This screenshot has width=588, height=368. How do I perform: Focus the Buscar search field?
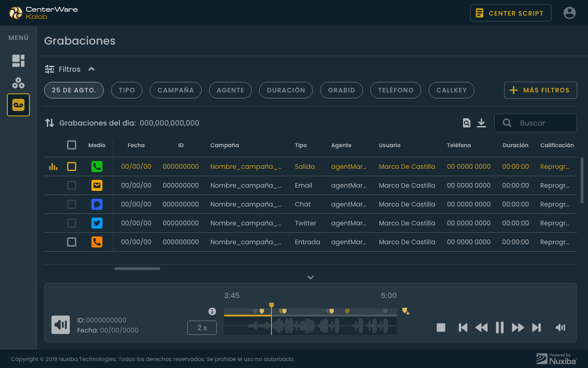pyautogui.click(x=536, y=123)
